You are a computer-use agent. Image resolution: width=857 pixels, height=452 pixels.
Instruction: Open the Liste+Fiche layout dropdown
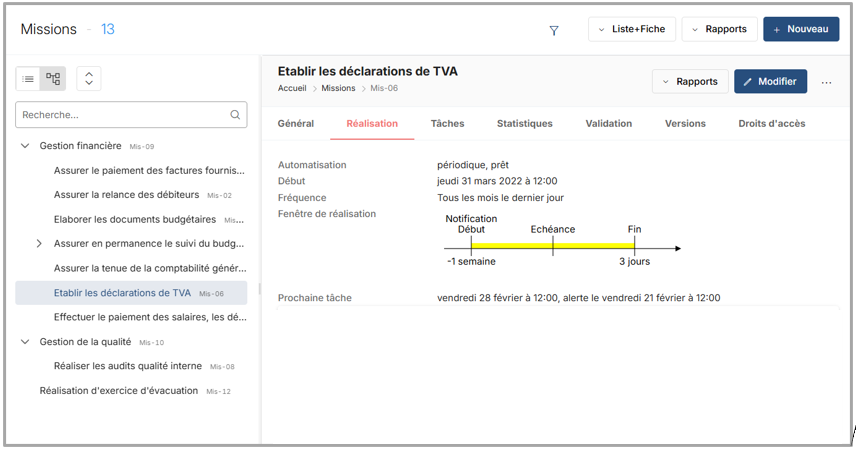[x=632, y=29]
